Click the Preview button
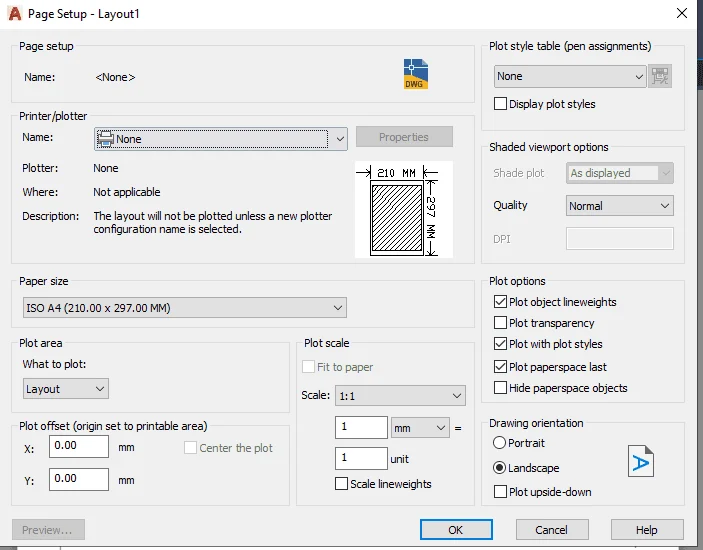 48,530
